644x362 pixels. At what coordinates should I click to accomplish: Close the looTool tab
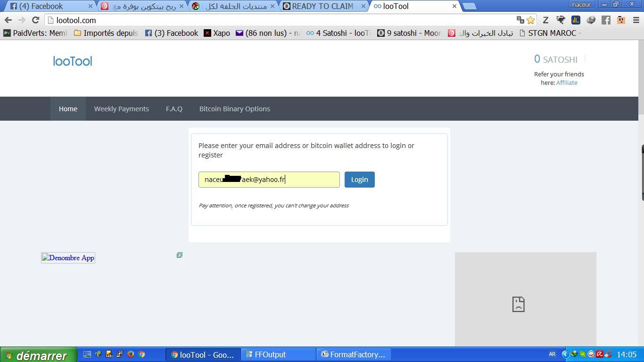click(x=454, y=6)
